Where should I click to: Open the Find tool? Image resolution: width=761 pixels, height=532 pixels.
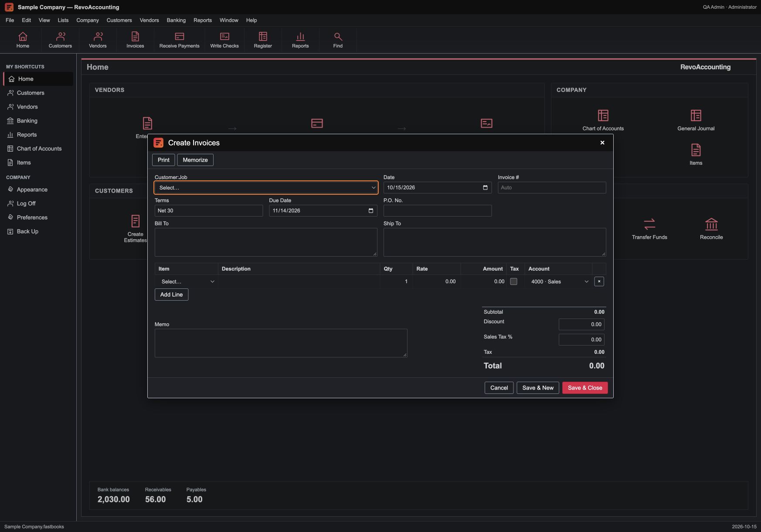click(x=338, y=40)
